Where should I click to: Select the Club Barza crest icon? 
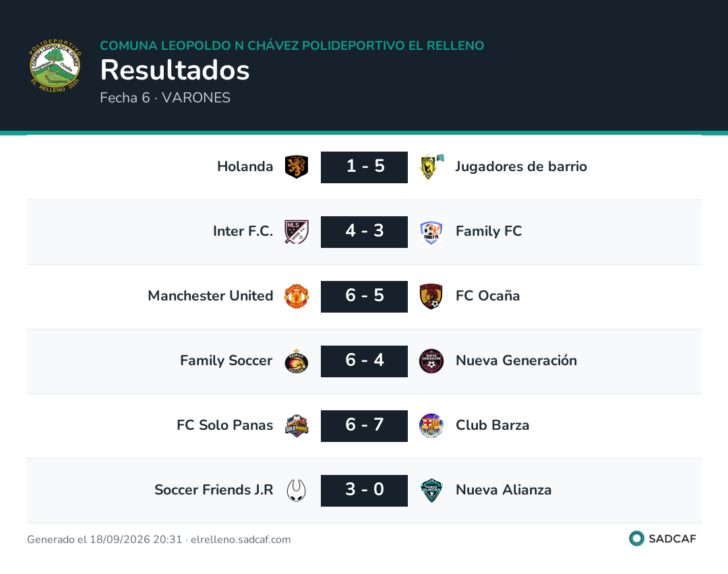[431, 426]
